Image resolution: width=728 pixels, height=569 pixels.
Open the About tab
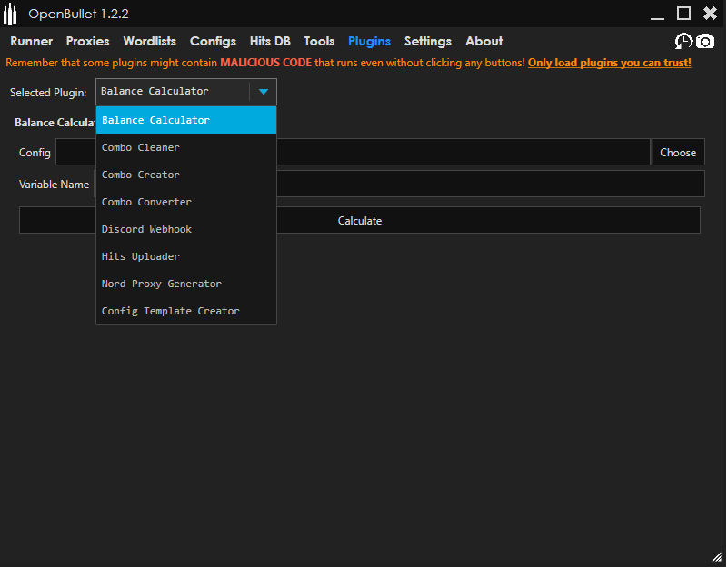point(484,41)
